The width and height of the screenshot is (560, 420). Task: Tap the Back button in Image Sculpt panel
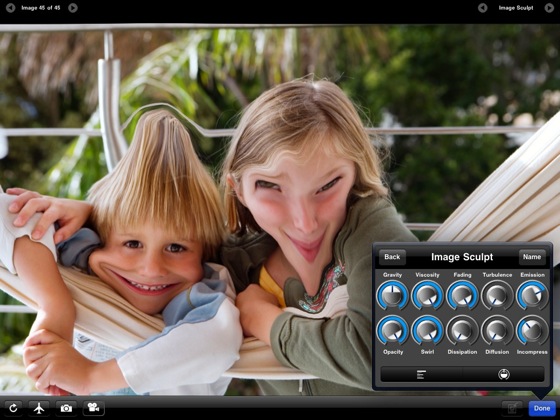[392, 257]
